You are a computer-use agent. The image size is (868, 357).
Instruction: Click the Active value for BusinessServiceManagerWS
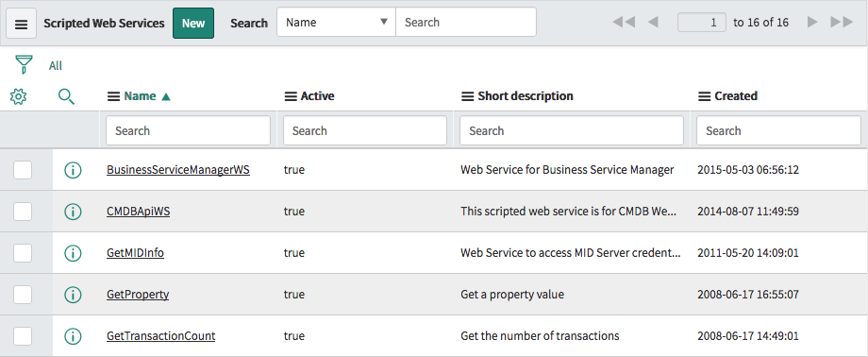(x=294, y=170)
